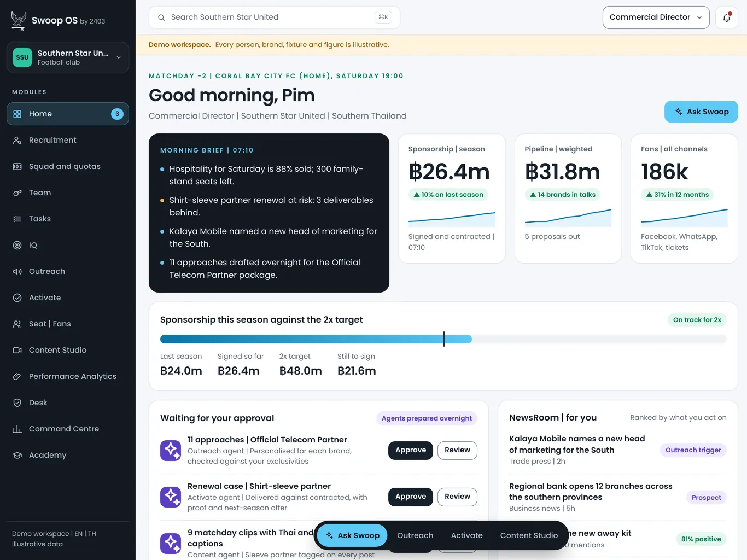Select Content Studio in floating bar
This screenshot has height=560, width=747.
click(529, 535)
